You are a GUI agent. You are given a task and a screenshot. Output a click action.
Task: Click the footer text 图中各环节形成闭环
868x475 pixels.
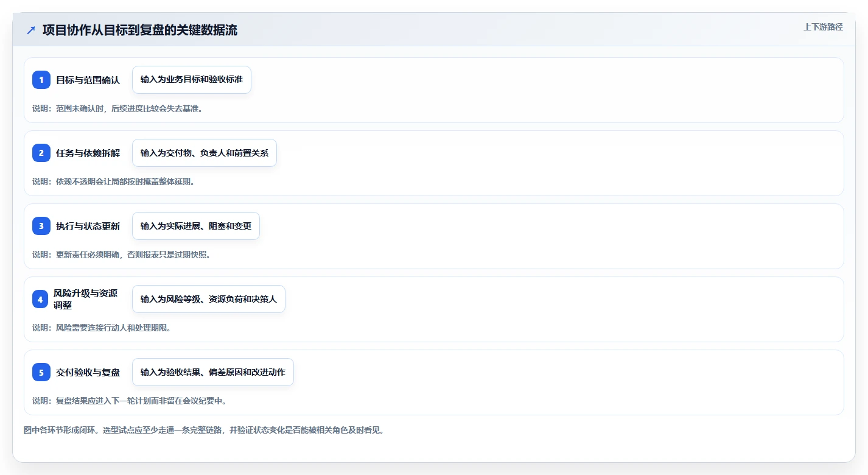point(61,430)
